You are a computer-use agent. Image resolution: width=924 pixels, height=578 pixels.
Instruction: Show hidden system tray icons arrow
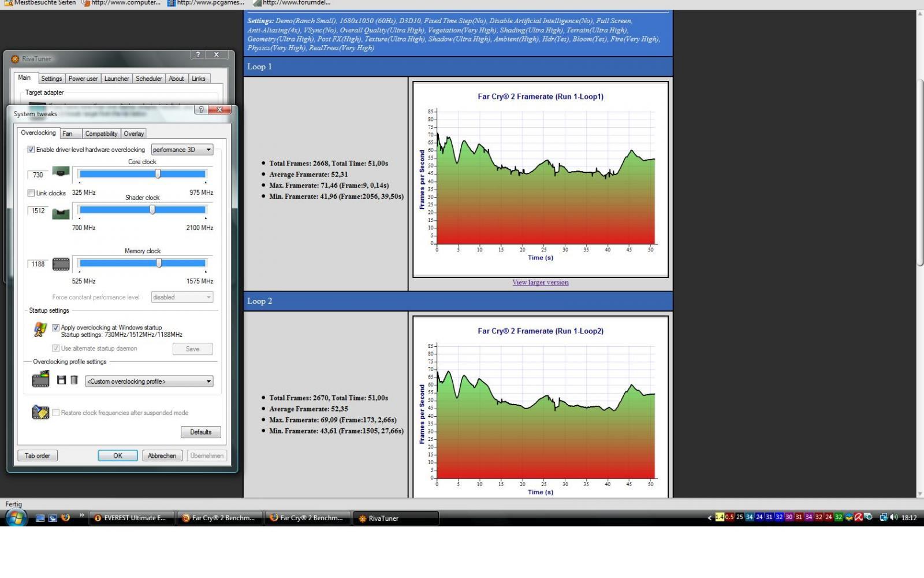tap(709, 518)
